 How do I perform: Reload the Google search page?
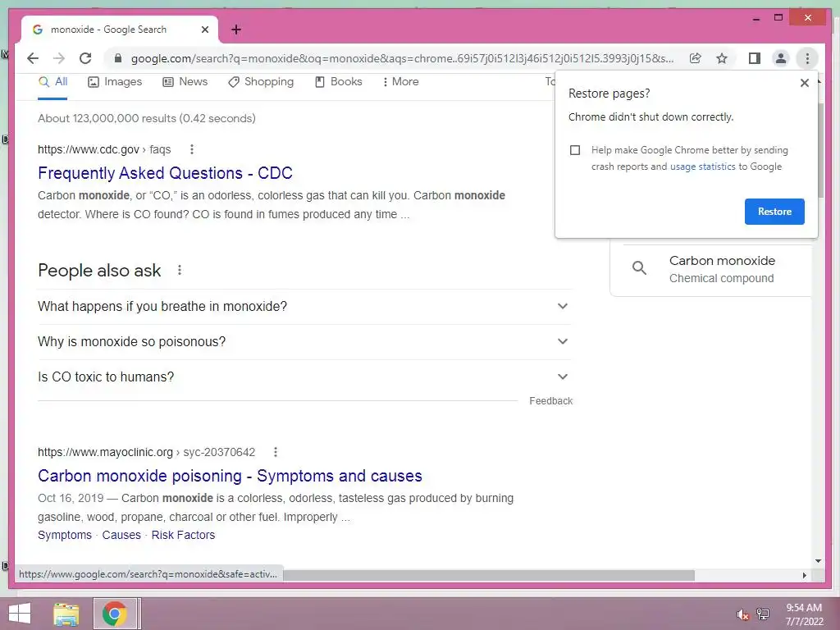coord(85,58)
